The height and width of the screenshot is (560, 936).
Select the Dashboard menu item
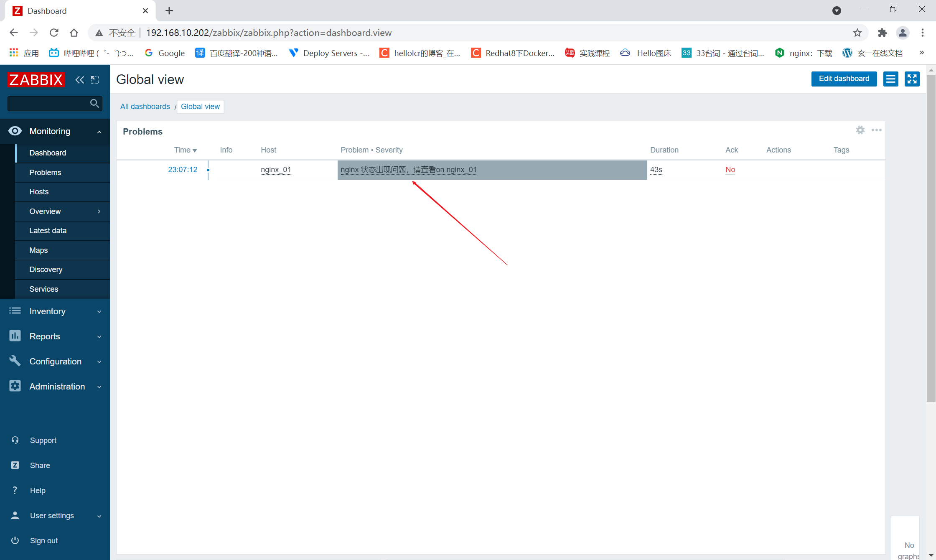(47, 153)
